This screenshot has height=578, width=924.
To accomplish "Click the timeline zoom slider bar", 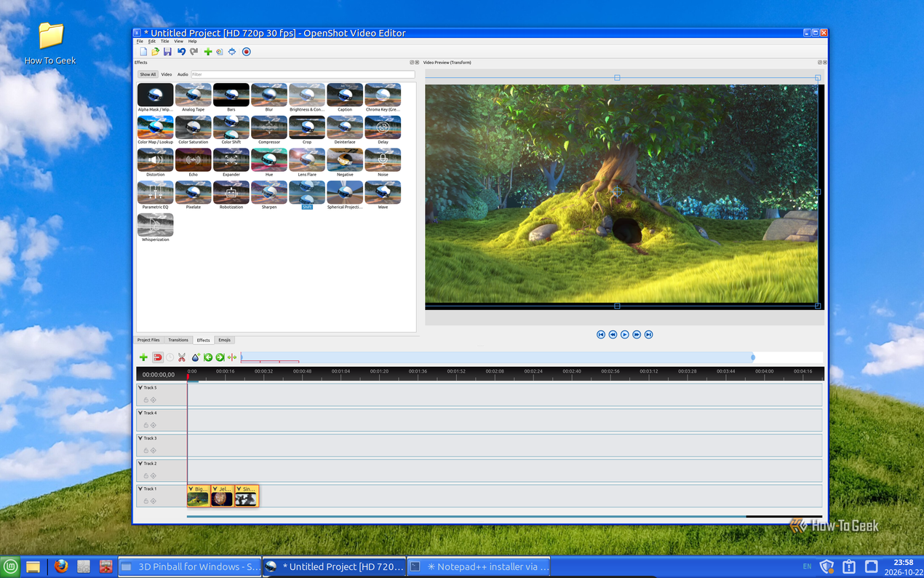I will [498, 357].
